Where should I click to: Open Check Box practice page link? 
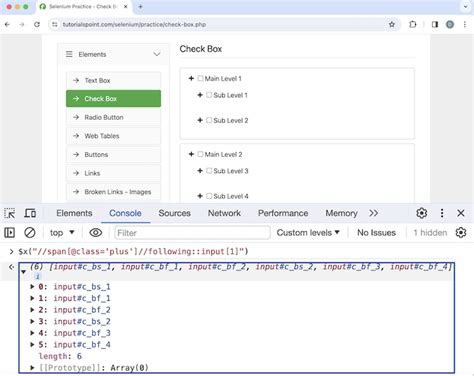(x=113, y=99)
